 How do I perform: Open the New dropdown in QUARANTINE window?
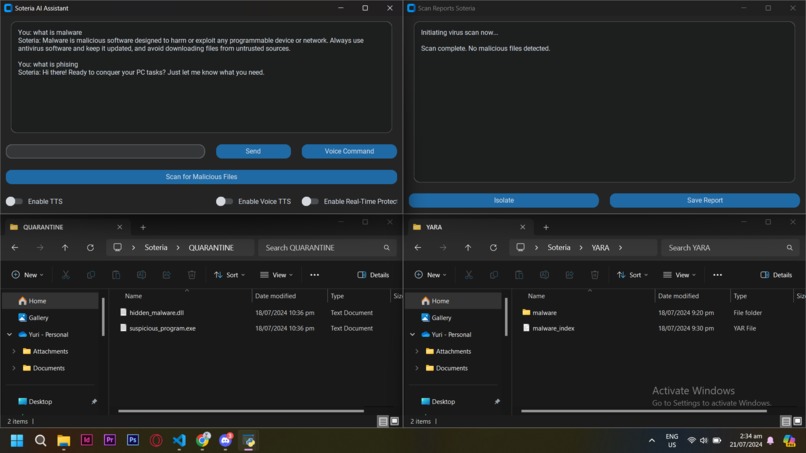(27, 275)
